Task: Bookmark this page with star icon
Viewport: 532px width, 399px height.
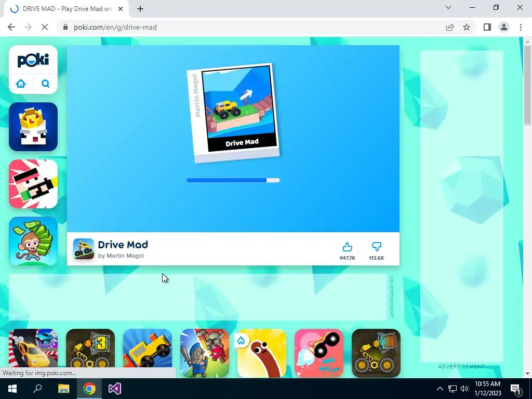Action: click(x=467, y=27)
